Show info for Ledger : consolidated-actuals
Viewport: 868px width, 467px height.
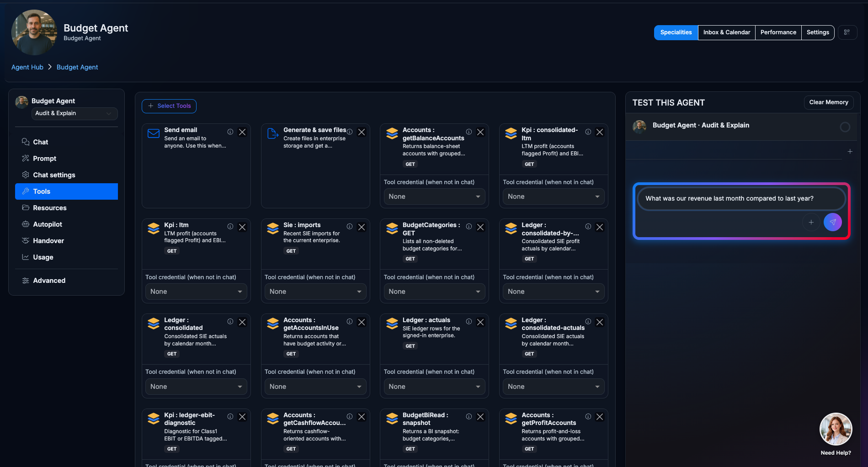coord(588,322)
